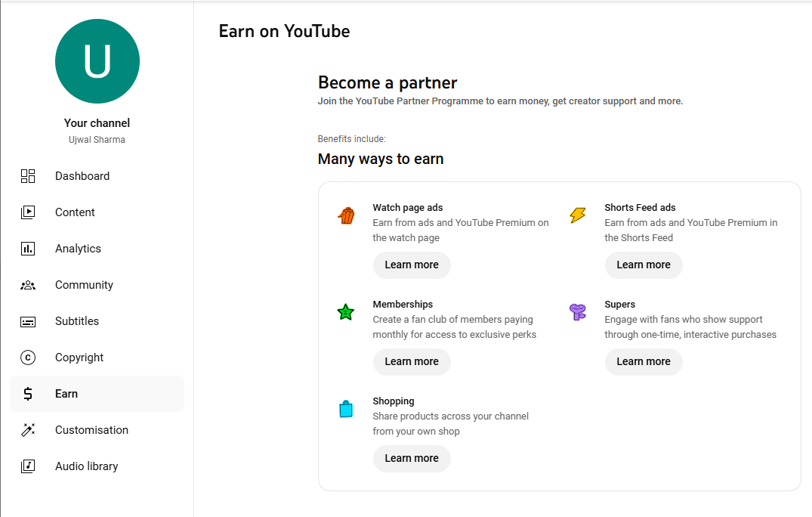Click the Memberships green star icon
Screen dimensions: 812x517
(x=346, y=312)
